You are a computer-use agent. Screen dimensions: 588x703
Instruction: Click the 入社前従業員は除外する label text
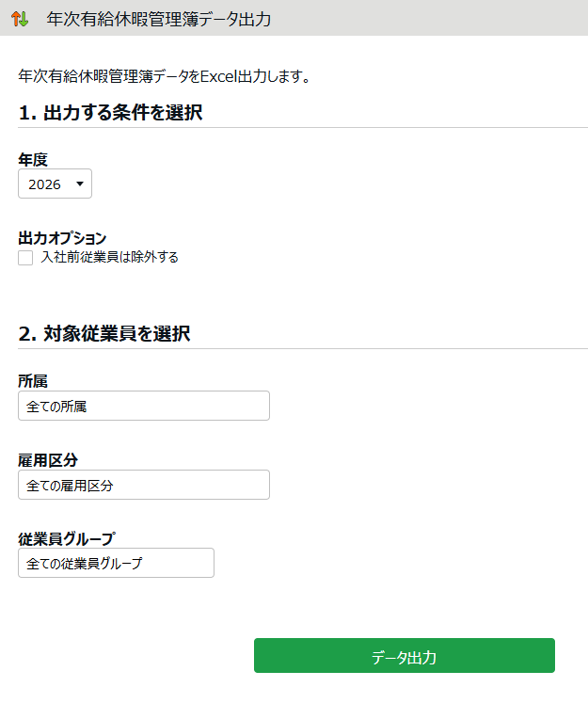109,257
